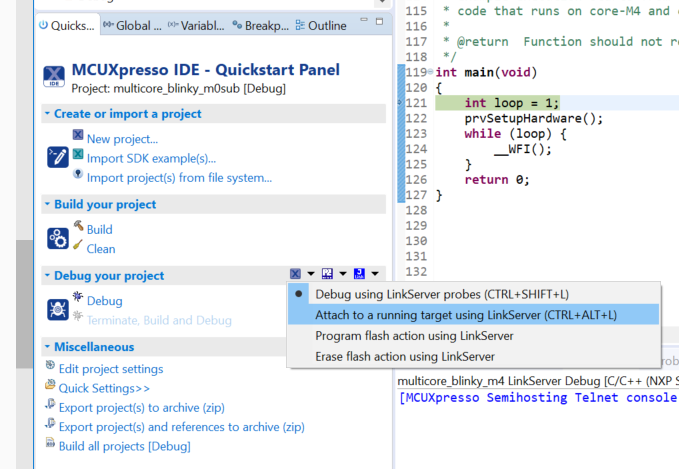The width and height of the screenshot is (679, 469).
Task: Click the small Debug bug icon
Action: 78,296
